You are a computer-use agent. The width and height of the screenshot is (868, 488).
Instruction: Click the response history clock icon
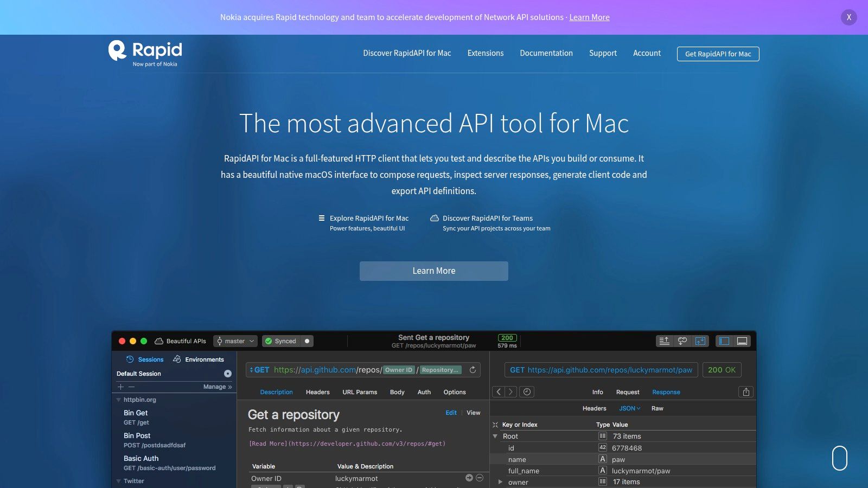coord(527,391)
